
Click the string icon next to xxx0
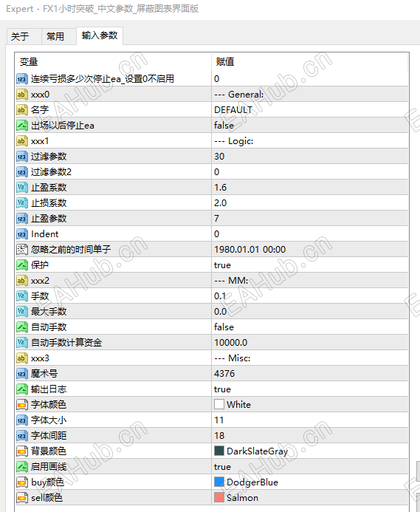[22, 95]
